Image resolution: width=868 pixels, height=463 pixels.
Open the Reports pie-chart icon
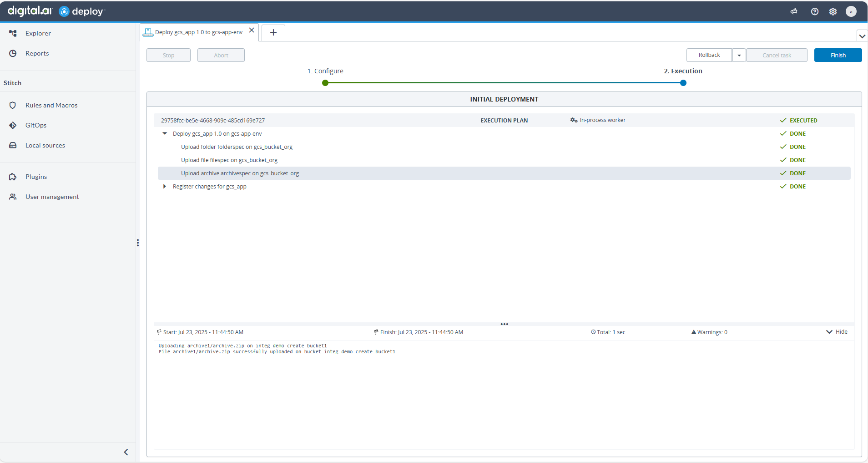click(x=13, y=53)
